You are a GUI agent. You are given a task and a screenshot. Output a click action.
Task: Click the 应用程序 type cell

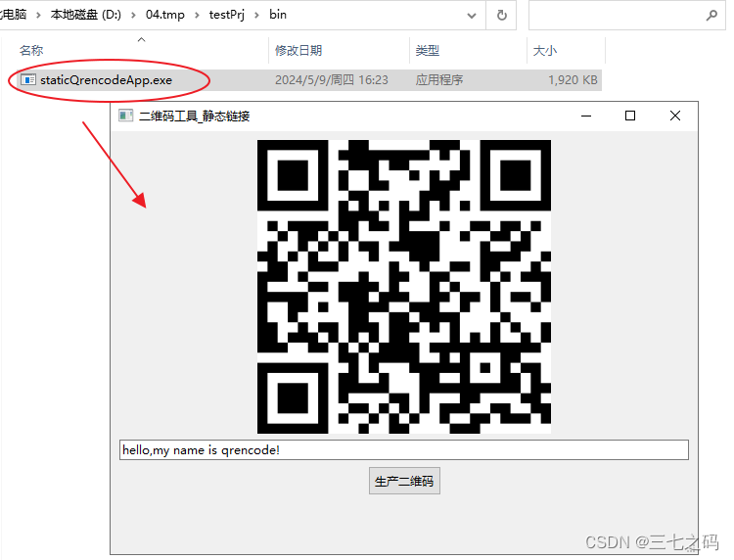click(x=439, y=80)
